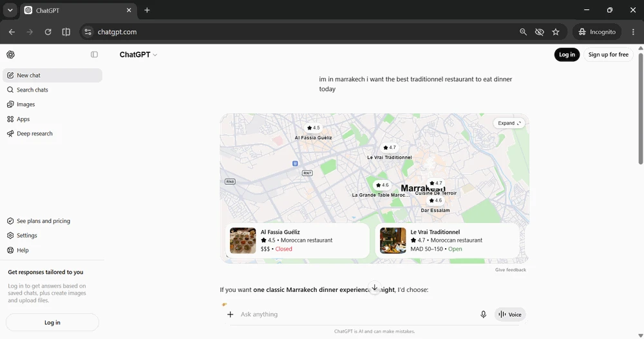Click the black Log in button
The width and height of the screenshot is (644, 339).
pos(567,55)
